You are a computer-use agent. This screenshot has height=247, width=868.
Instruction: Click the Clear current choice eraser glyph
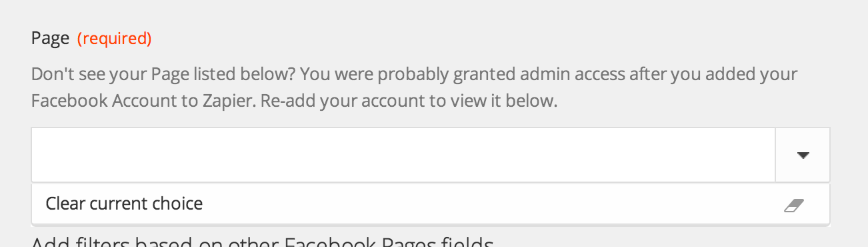click(794, 205)
